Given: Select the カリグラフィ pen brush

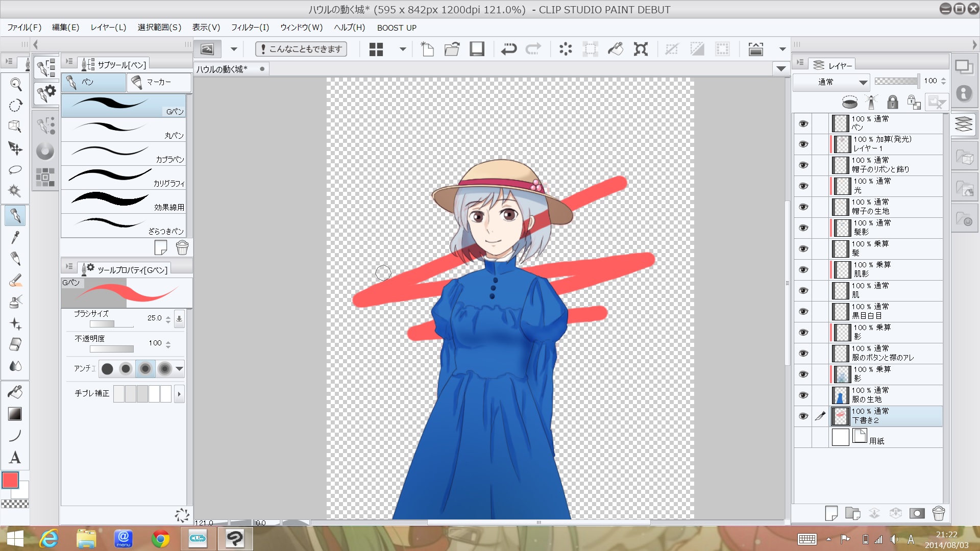Looking at the screenshot, I should [124, 178].
